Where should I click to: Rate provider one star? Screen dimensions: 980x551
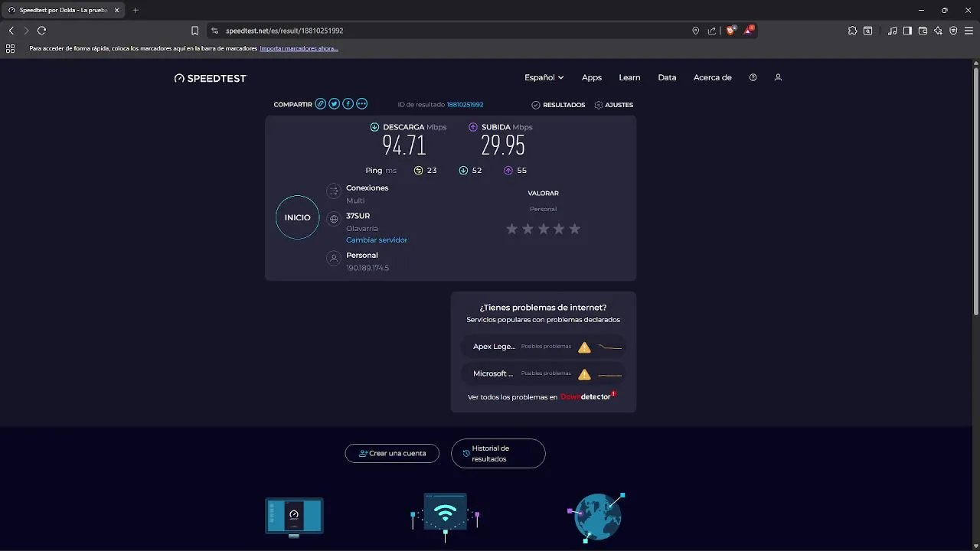coord(511,229)
